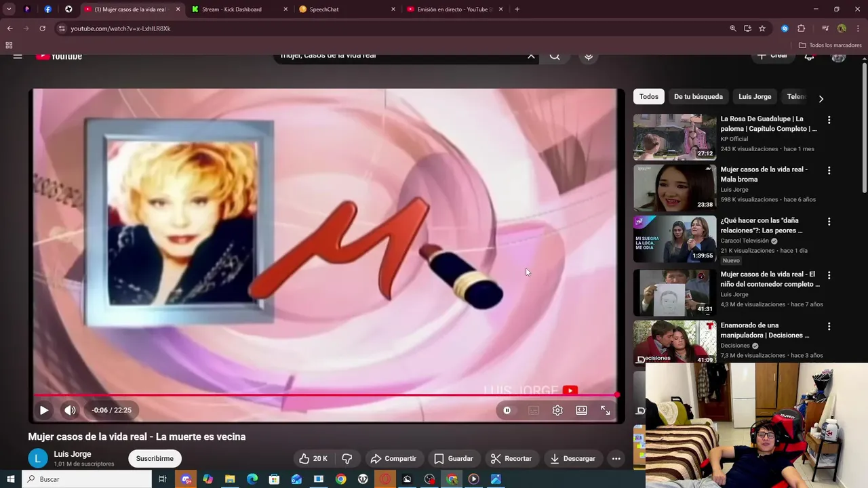Play the video with the play button

click(43, 410)
